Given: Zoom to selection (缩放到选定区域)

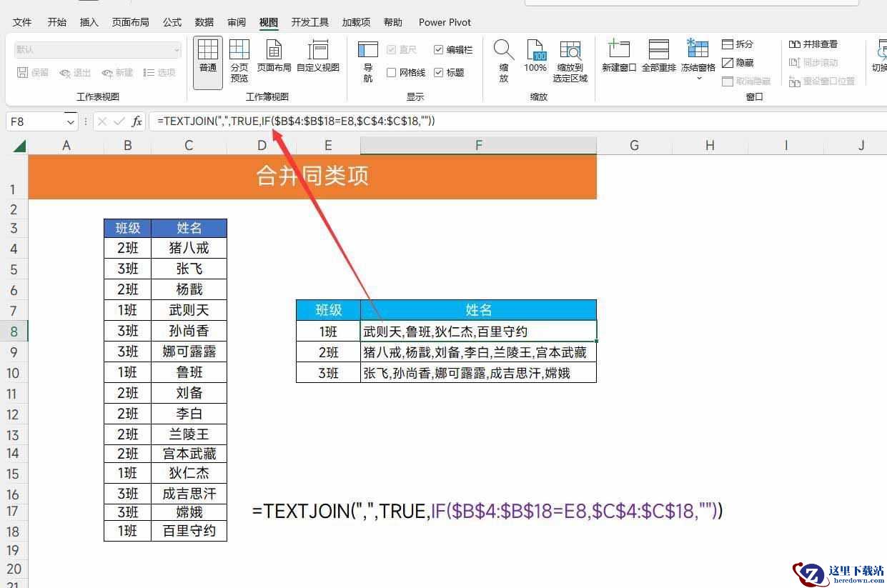Looking at the screenshot, I should [570, 62].
